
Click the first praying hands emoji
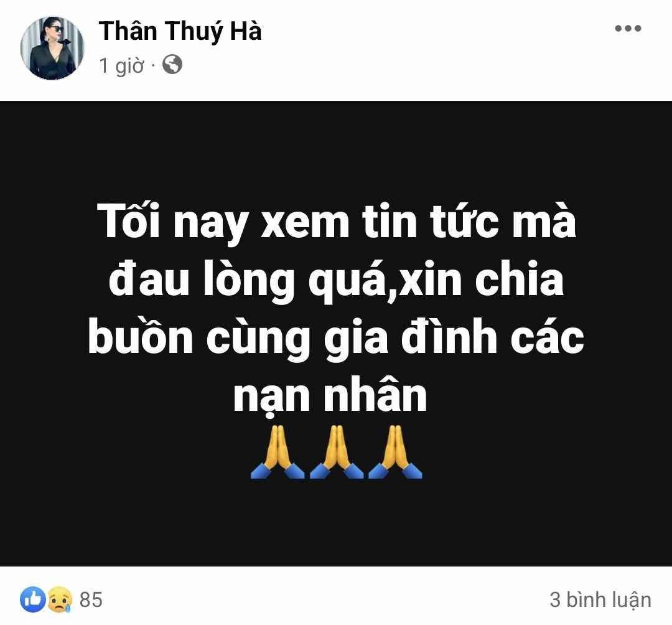tap(278, 451)
